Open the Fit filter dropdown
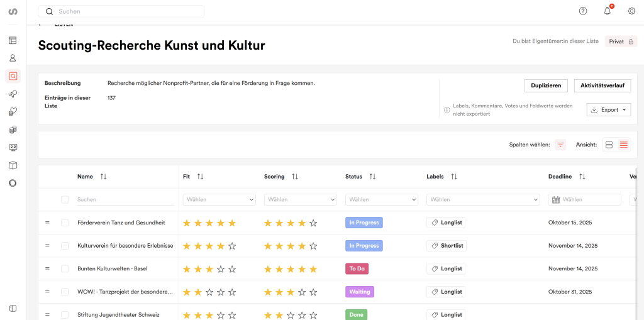644x320 pixels. [219, 199]
